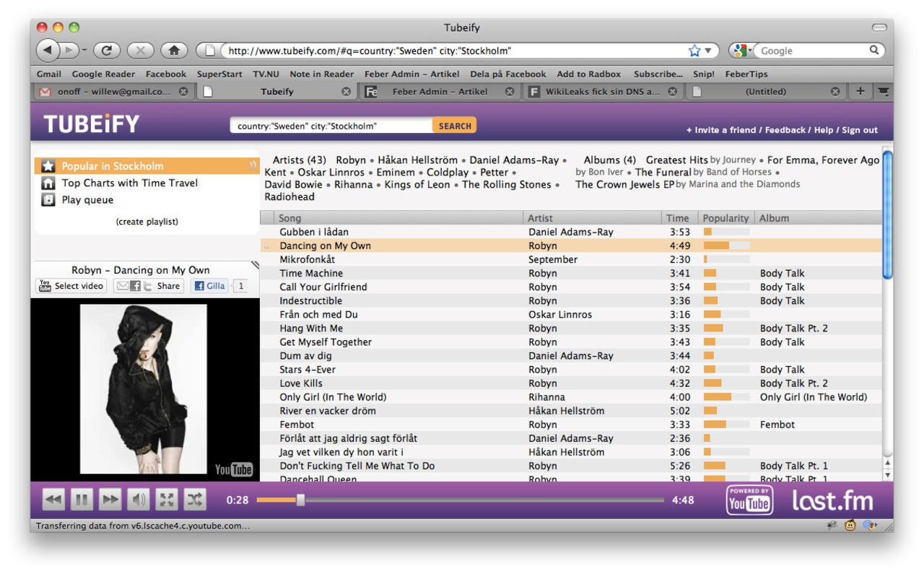This screenshot has width=924, height=574.
Task: Open the back/forward history dropdown
Action: (84, 51)
